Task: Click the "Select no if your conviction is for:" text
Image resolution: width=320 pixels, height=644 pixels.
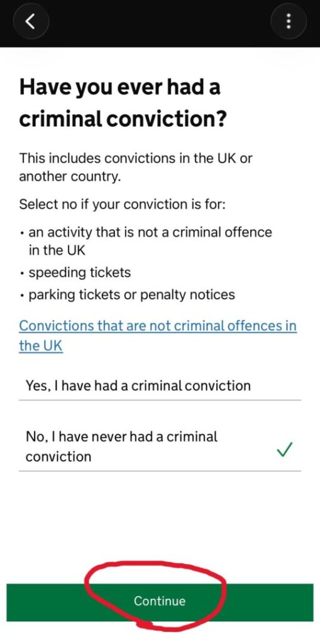Action: click(x=122, y=204)
